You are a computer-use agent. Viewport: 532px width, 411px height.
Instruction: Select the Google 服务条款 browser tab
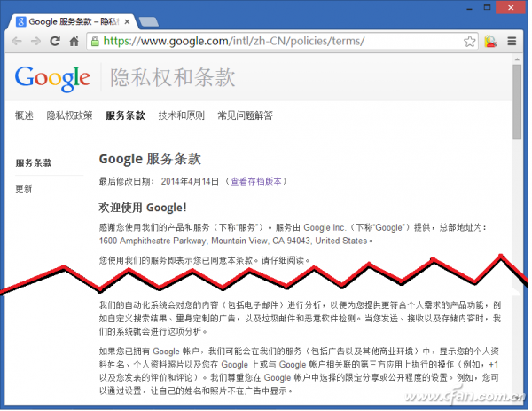(73, 21)
